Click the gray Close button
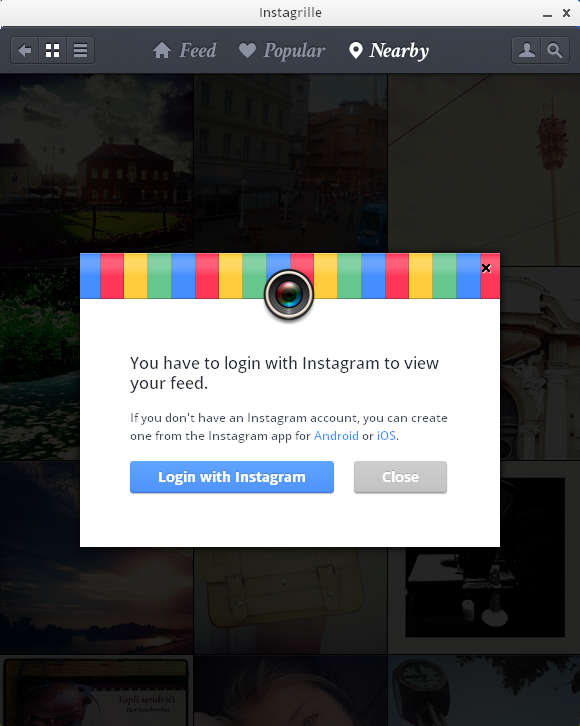The height and width of the screenshot is (726, 580). [x=400, y=477]
